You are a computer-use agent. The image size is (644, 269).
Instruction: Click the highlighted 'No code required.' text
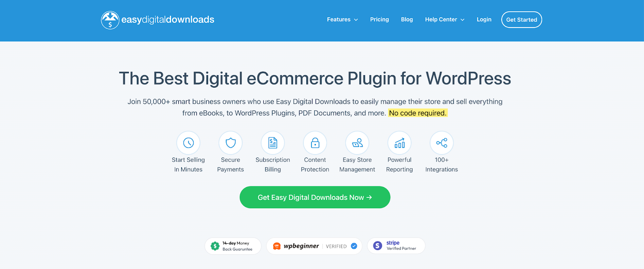pyautogui.click(x=417, y=113)
